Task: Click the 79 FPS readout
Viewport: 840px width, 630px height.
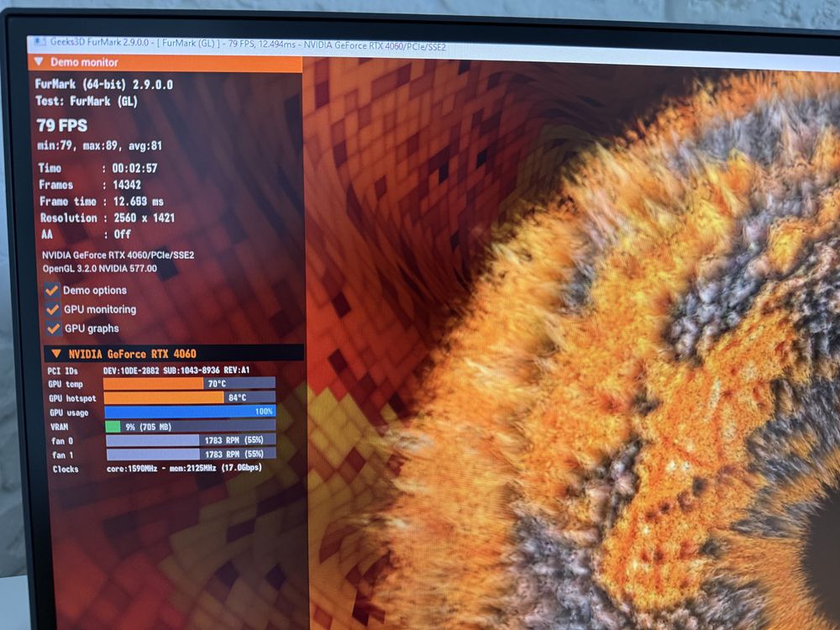Action: pos(61,125)
